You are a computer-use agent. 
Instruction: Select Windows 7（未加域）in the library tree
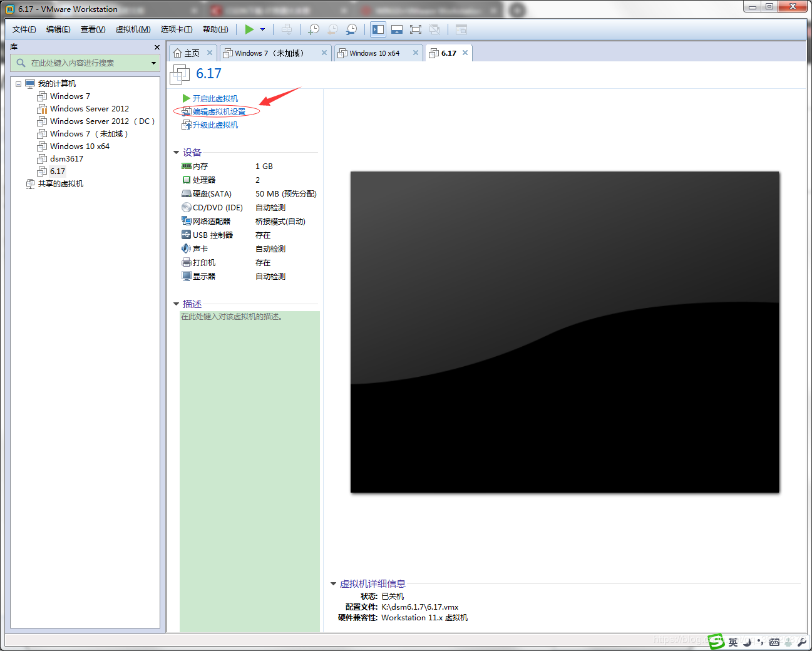[83, 134]
